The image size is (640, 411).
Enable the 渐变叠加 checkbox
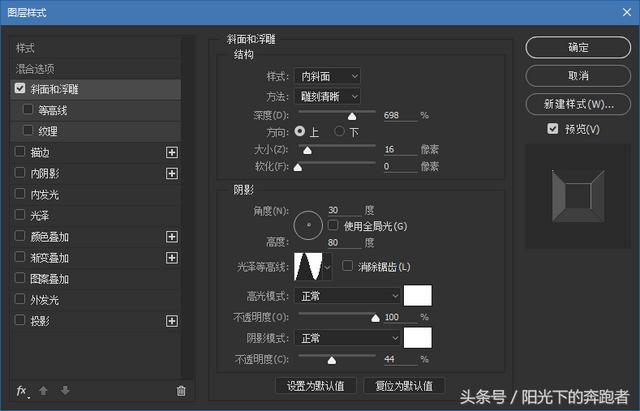coord(20,257)
